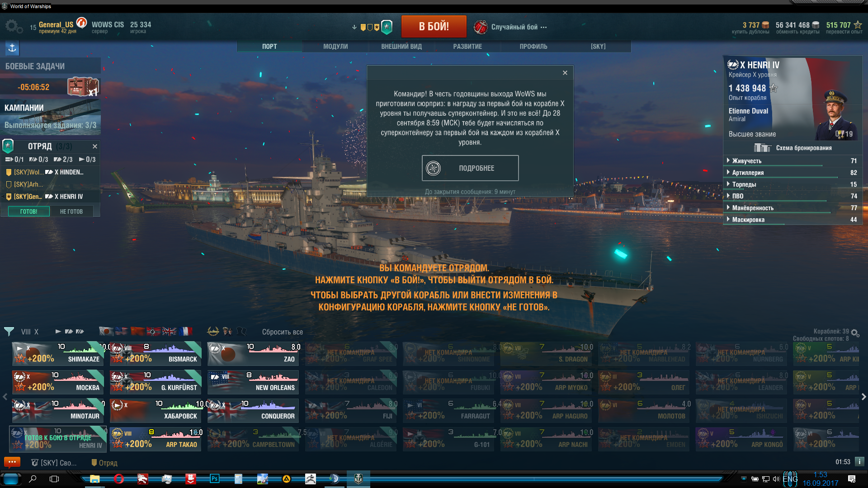Open Photoshop from the taskbar
The height and width of the screenshot is (488, 868).
click(214, 479)
